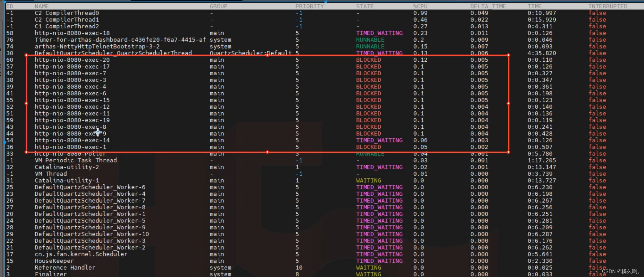Select DefaultQuartzScheduler_Worker-1 thread name
The image size is (644, 277).
tap(90, 214)
